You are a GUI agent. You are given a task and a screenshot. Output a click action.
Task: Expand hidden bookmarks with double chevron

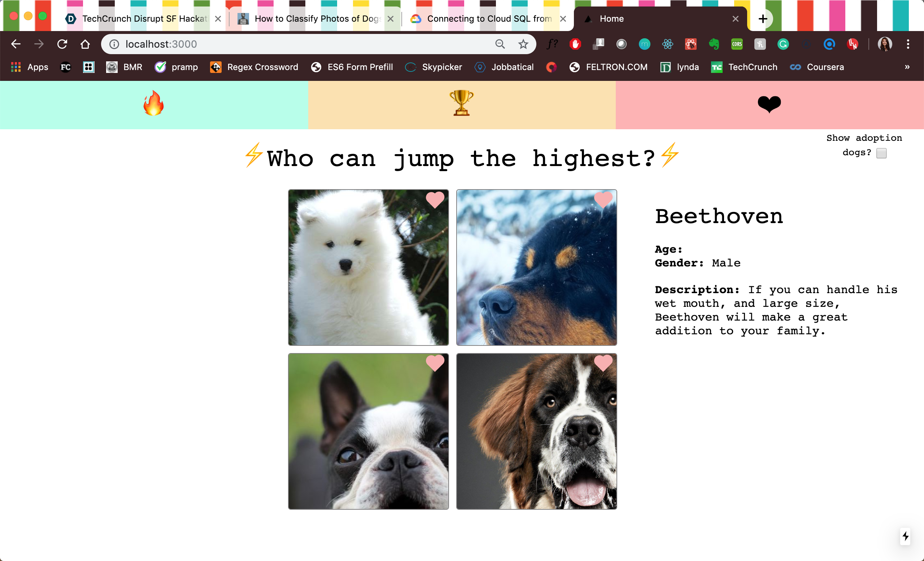pos(907,67)
